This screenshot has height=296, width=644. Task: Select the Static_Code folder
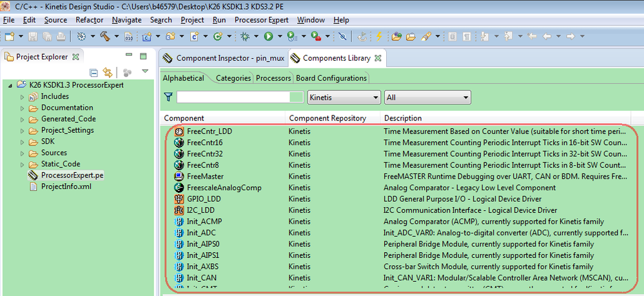[x=61, y=164]
